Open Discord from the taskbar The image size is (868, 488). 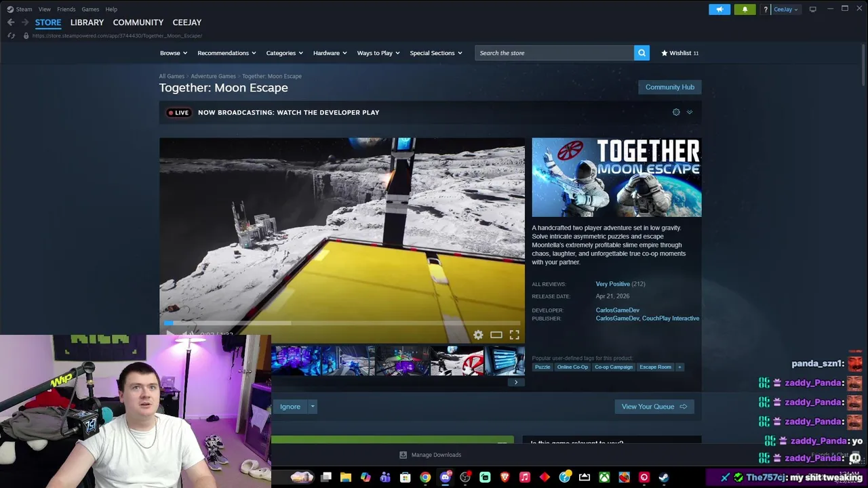(x=446, y=477)
